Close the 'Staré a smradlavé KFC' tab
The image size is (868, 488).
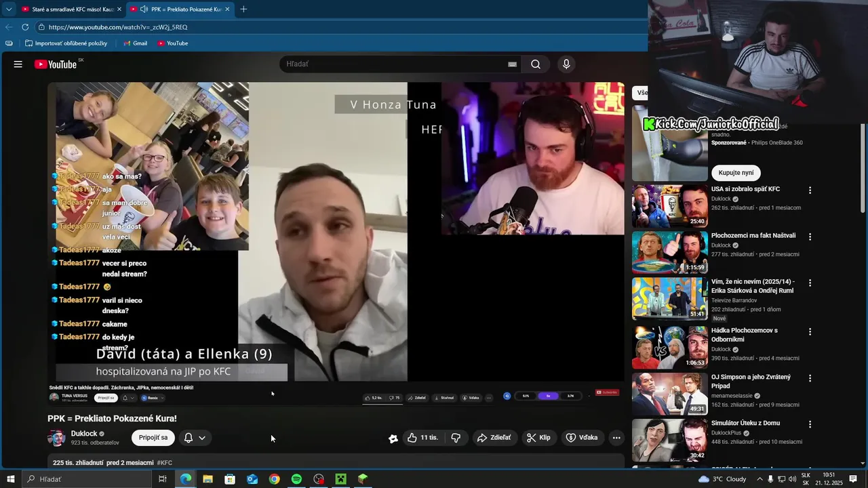(119, 9)
